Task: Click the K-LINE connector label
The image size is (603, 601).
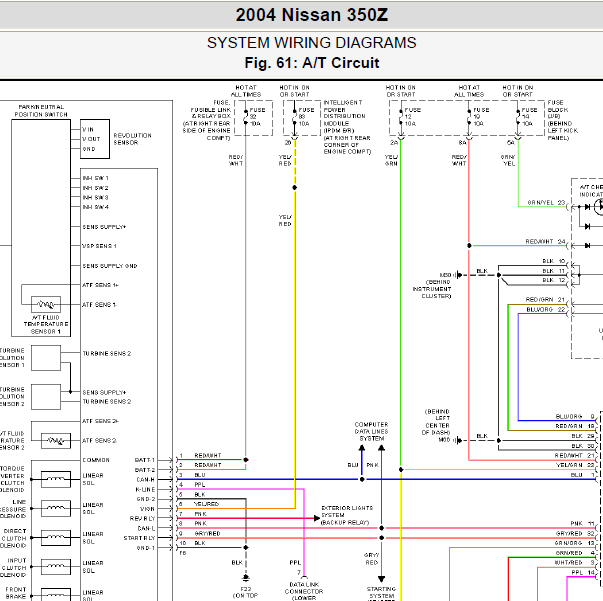Action: (145, 489)
